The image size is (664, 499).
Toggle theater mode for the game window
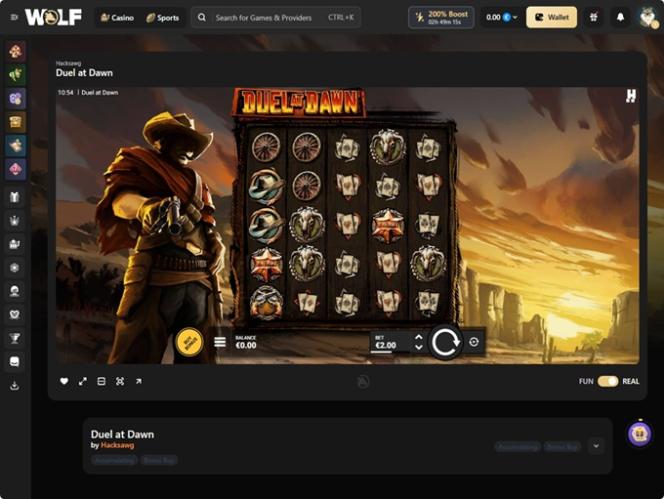pos(101,381)
